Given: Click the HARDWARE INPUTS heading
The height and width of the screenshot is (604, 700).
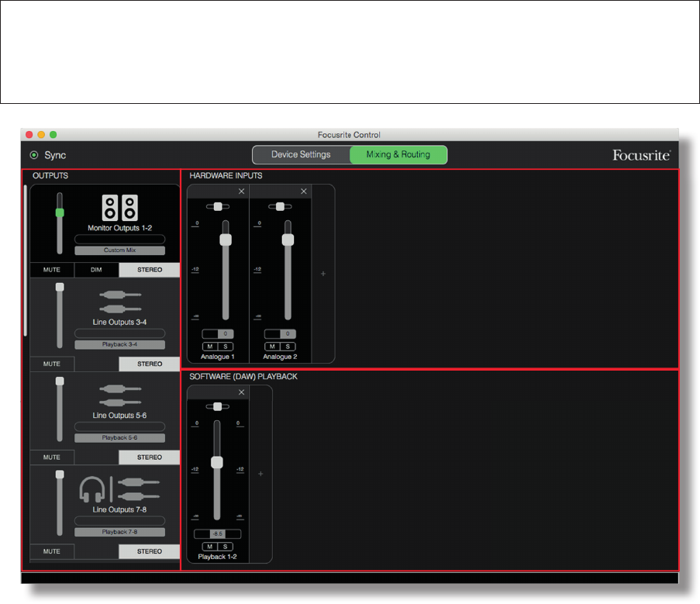Looking at the screenshot, I should point(226,175).
